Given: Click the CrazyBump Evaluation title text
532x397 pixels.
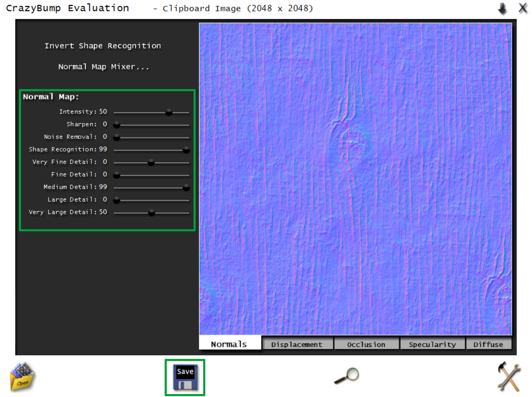Looking at the screenshot, I should click(x=68, y=8).
